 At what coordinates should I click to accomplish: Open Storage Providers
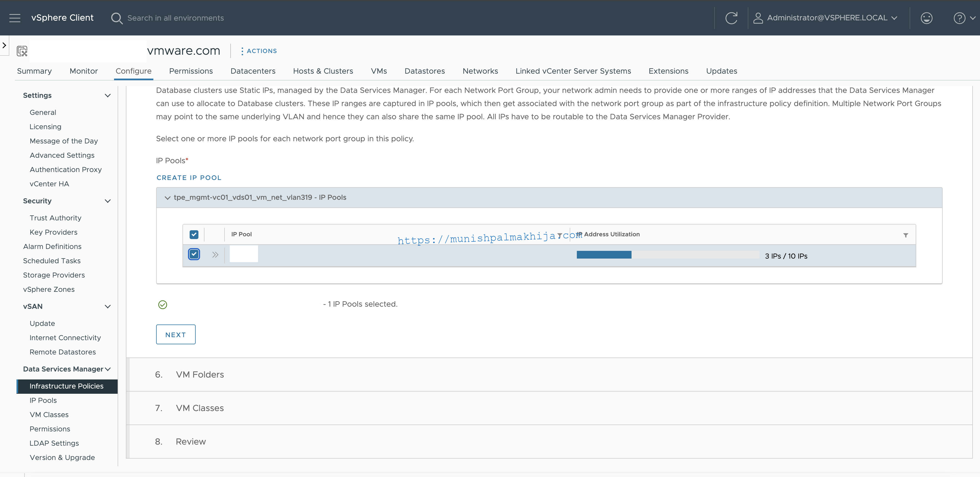(x=54, y=275)
